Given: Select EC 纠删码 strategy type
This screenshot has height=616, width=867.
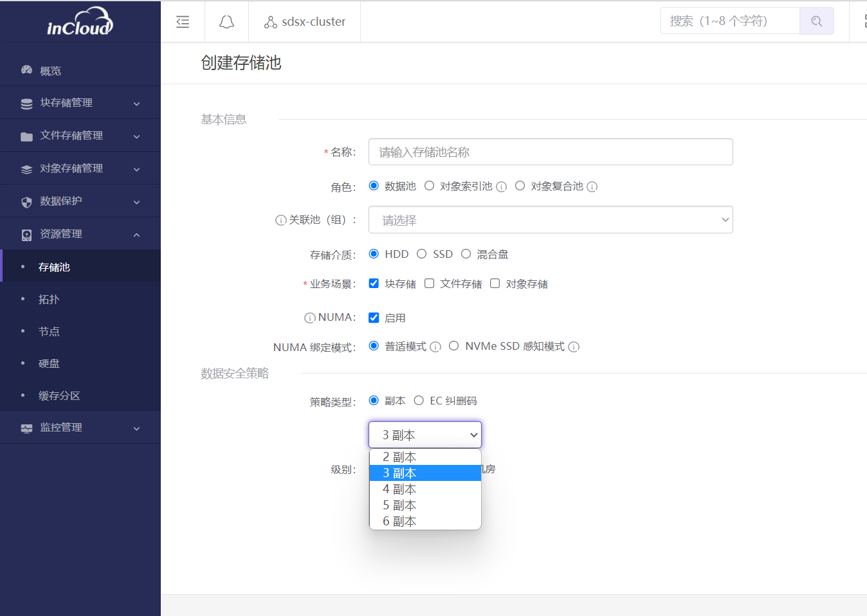Looking at the screenshot, I should click(x=419, y=401).
